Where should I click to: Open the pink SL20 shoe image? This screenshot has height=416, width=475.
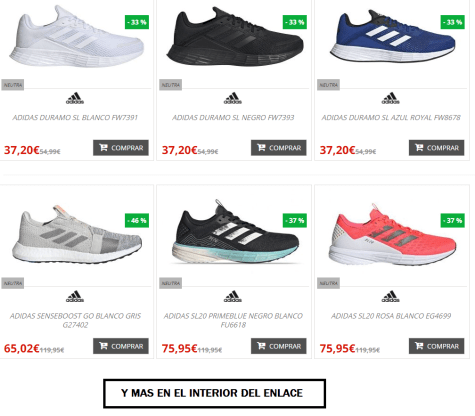click(x=392, y=234)
